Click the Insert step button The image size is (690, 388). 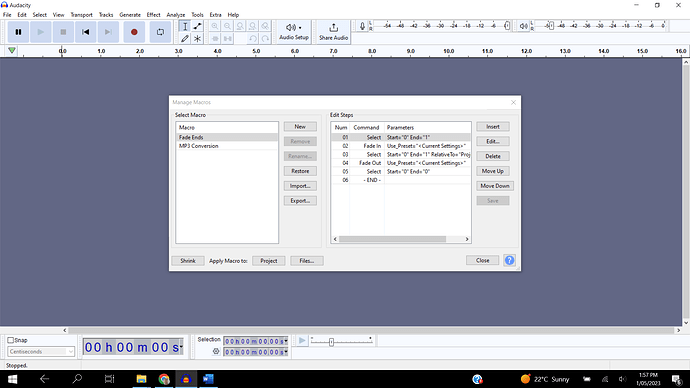[x=493, y=127]
